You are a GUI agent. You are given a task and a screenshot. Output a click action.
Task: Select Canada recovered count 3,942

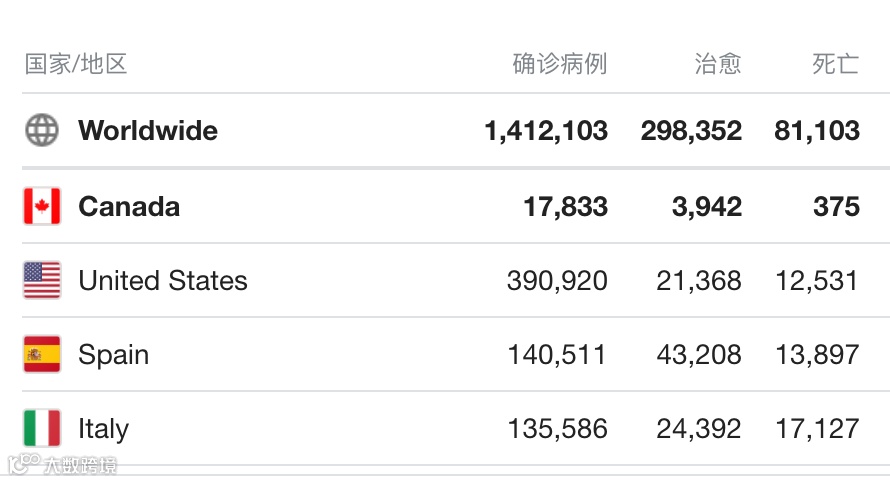click(x=707, y=207)
